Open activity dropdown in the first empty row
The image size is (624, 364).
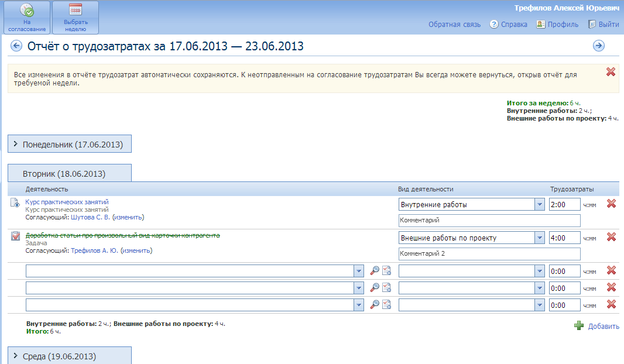click(359, 271)
